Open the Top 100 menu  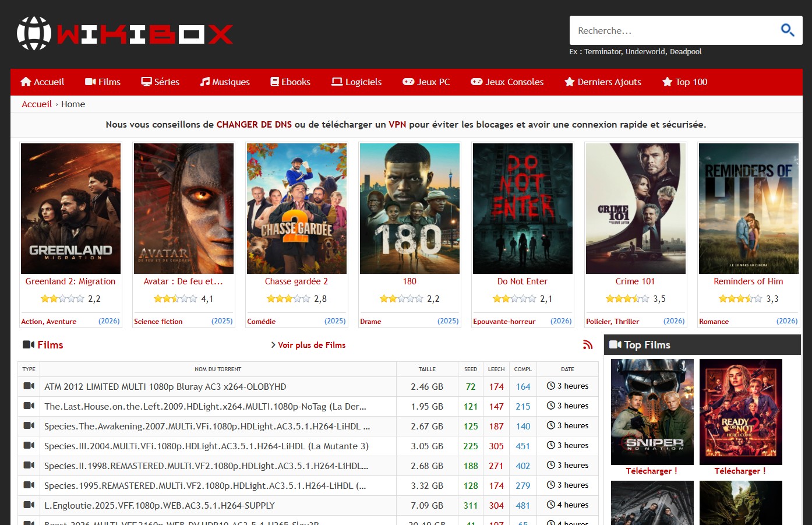point(685,82)
